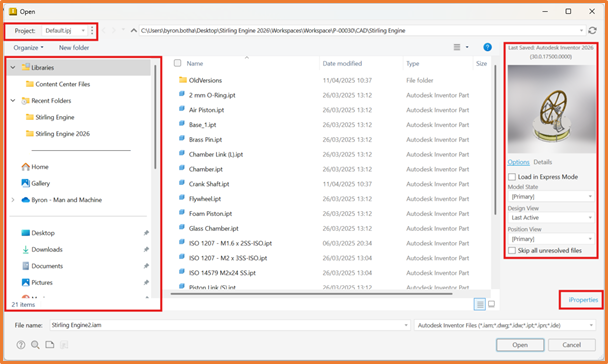The image size is (608, 364).
Task: Expand the address path dropdown arrow
Action: tap(581, 31)
